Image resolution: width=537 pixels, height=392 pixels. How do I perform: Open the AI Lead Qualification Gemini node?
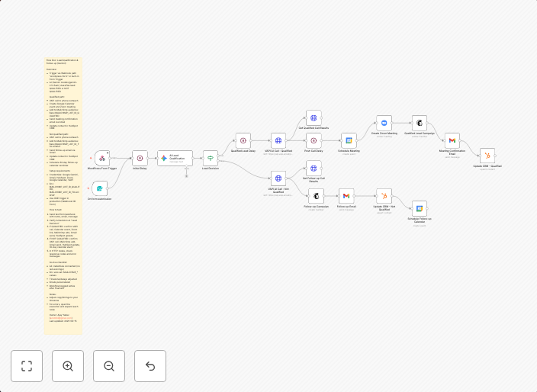click(175, 158)
